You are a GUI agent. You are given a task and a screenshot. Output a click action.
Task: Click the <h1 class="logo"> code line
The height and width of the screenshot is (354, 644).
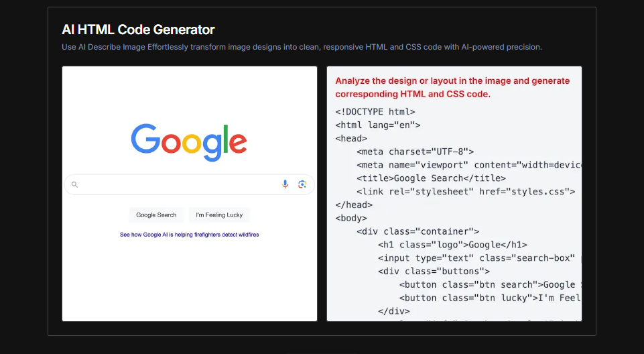pos(452,245)
